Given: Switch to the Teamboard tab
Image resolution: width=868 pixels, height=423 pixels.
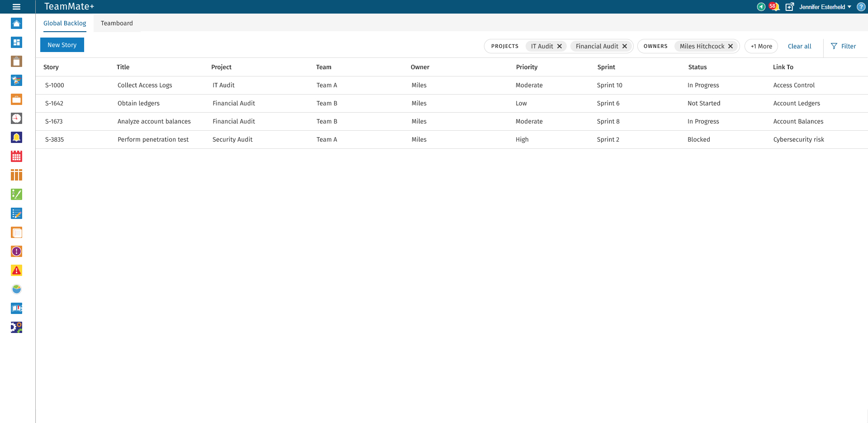Looking at the screenshot, I should 117,23.
